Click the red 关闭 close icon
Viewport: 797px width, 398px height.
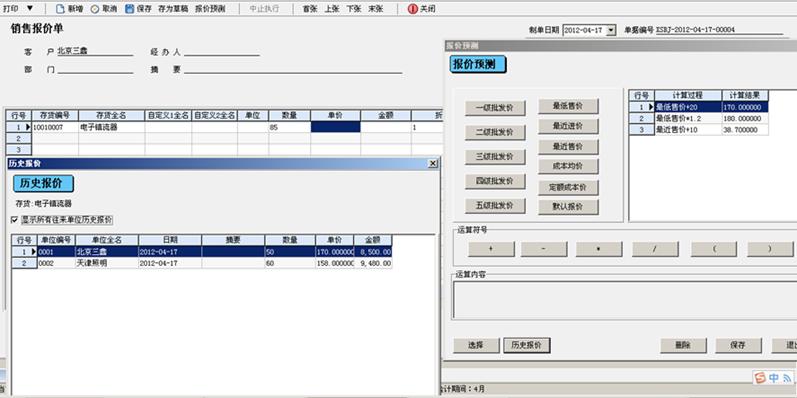click(412, 9)
